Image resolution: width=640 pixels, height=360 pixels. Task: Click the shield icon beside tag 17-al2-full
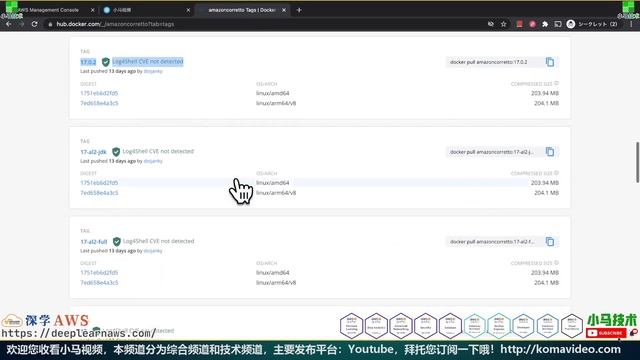pos(117,242)
